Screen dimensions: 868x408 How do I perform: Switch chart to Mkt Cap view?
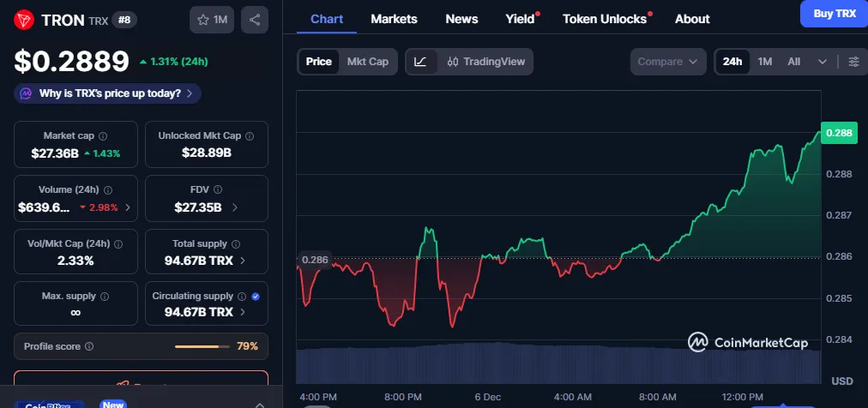[x=368, y=62]
